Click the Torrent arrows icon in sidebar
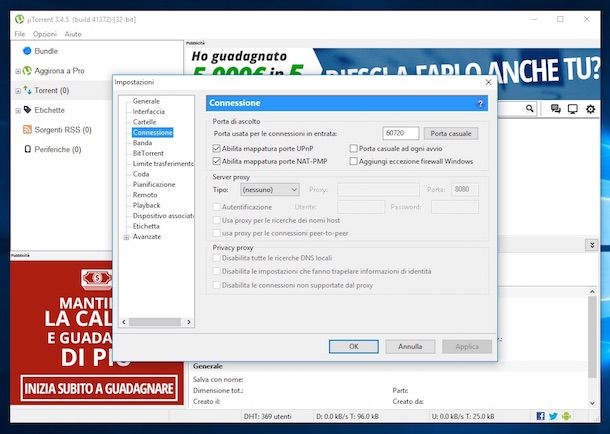The image size is (610, 434). click(x=27, y=90)
